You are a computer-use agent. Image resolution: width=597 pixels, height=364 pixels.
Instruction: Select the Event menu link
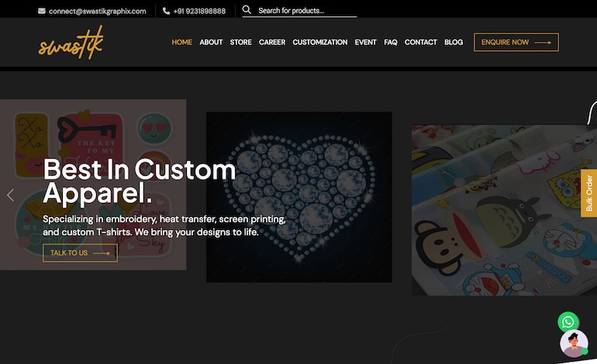pos(365,43)
